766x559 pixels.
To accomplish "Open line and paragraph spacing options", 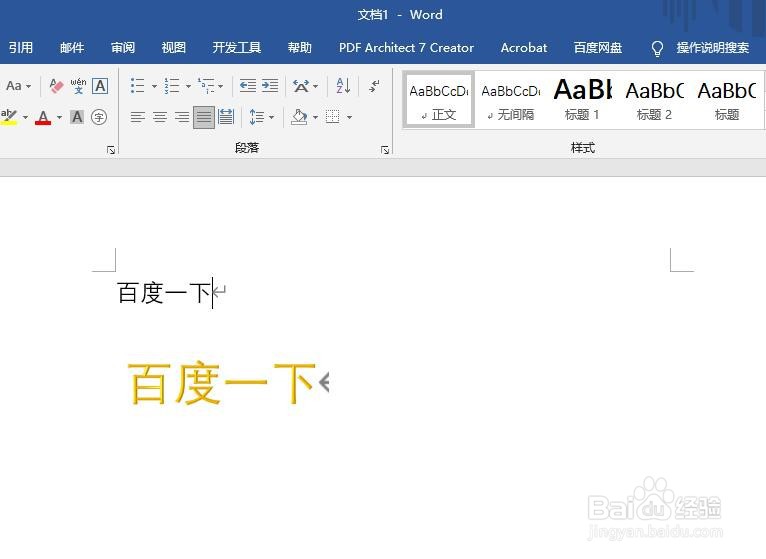I will pos(256,117).
